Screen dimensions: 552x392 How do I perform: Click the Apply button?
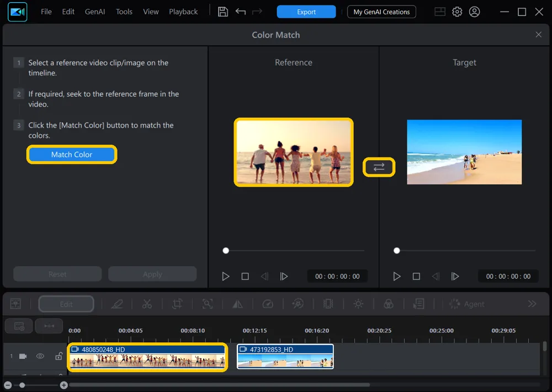click(152, 274)
